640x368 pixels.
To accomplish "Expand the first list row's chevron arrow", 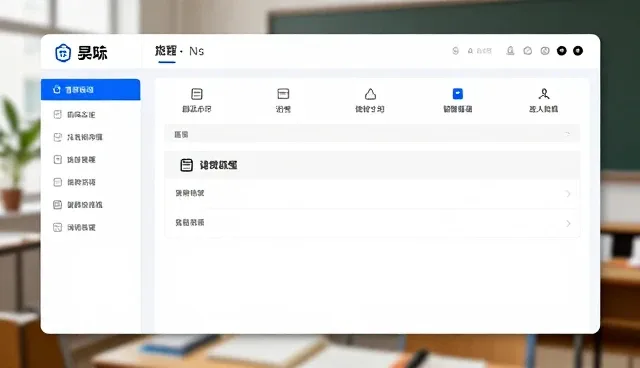I will pos(568,194).
